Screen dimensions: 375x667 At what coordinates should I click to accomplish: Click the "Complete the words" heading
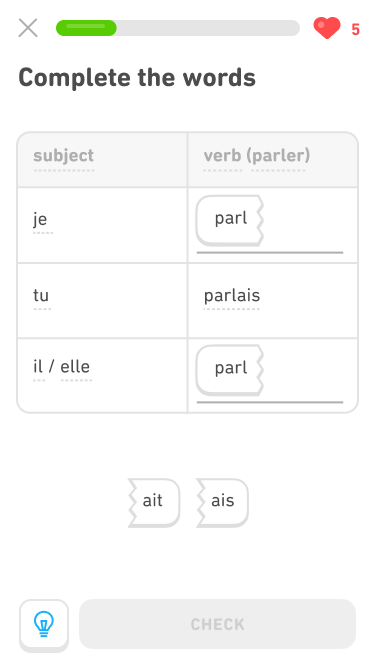(137, 78)
